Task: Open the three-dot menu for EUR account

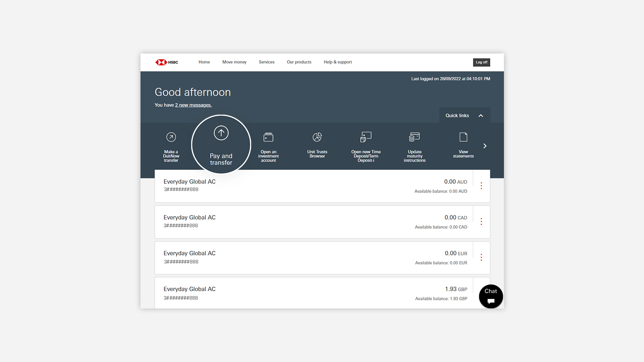Action: point(481,257)
